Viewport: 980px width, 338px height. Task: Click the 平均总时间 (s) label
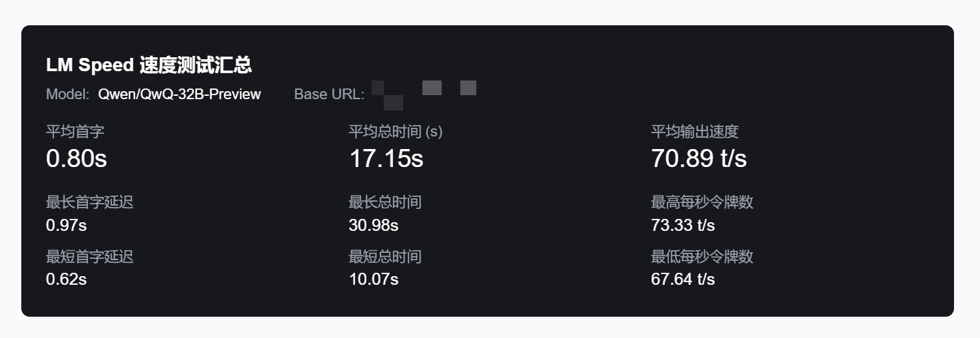point(396,131)
